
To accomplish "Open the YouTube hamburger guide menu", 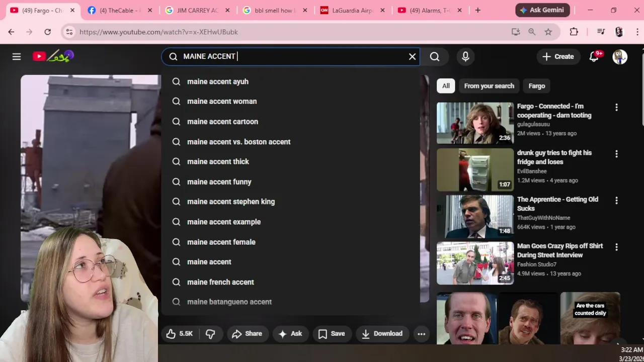I will pyautogui.click(x=17, y=56).
